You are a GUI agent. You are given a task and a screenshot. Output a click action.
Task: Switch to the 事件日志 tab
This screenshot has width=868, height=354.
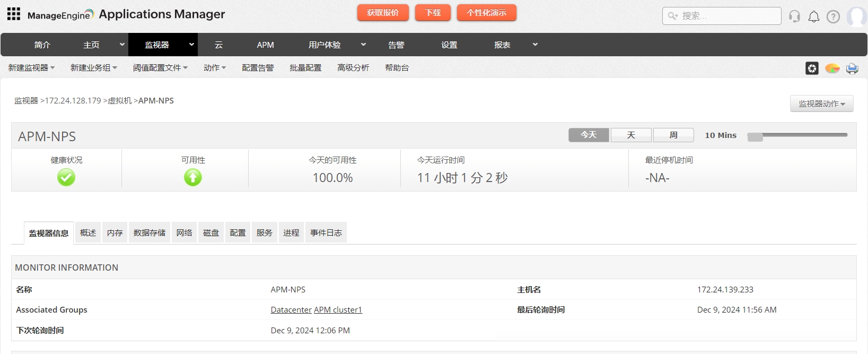coord(326,232)
